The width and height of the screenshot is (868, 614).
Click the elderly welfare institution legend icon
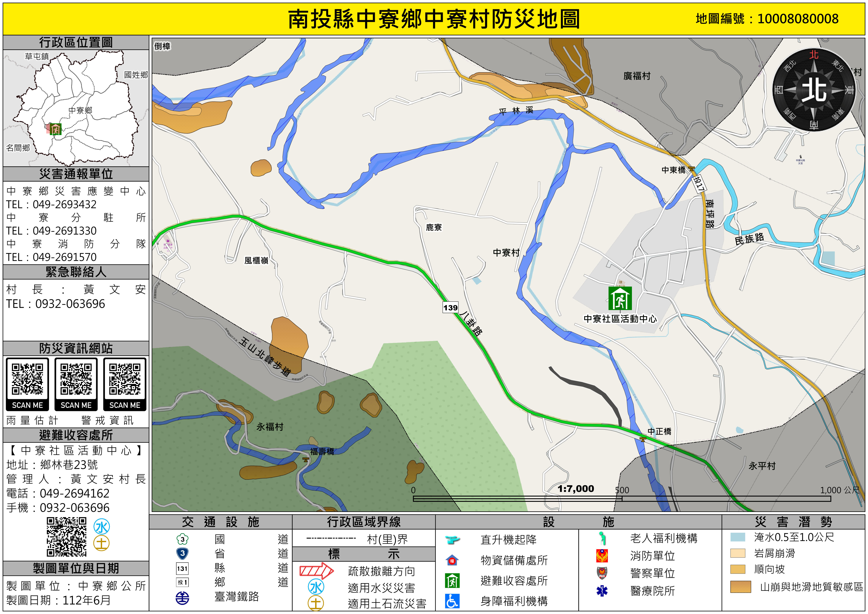coord(602,538)
